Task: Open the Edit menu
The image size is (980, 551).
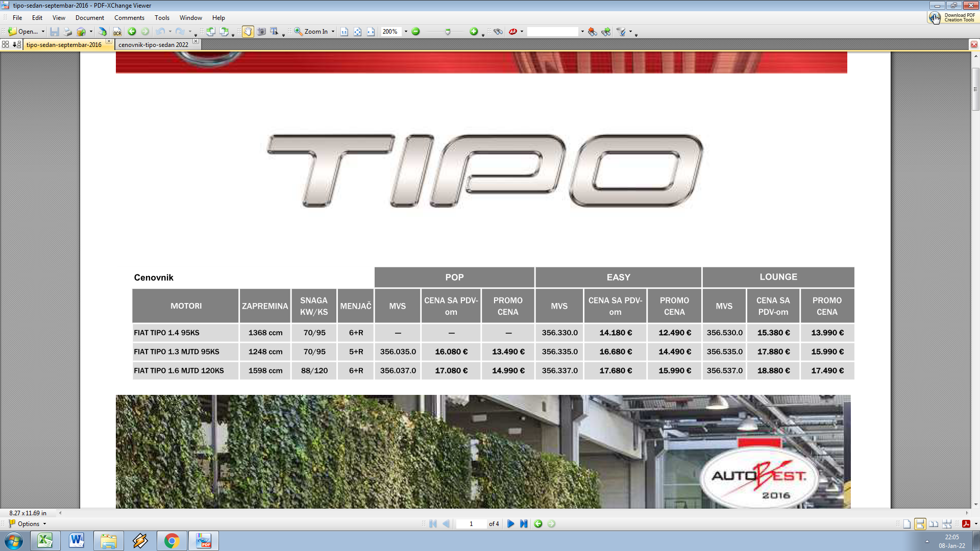Action: click(x=37, y=18)
